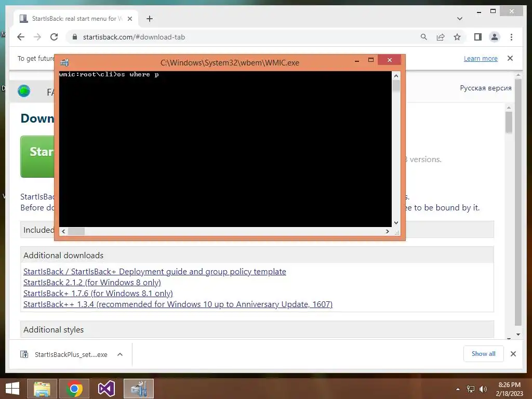Click the address bar URL
Screen dimensions: 532x399
point(134,37)
